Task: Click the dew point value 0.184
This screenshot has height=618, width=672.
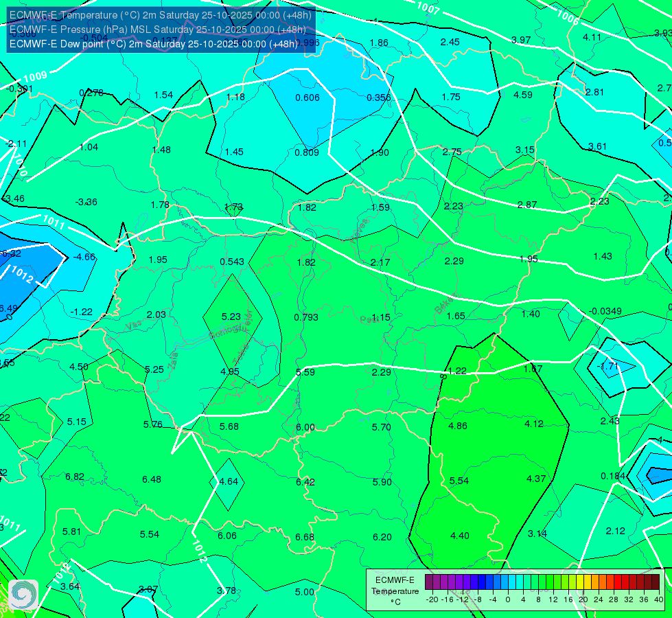Action: click(613, 476)
